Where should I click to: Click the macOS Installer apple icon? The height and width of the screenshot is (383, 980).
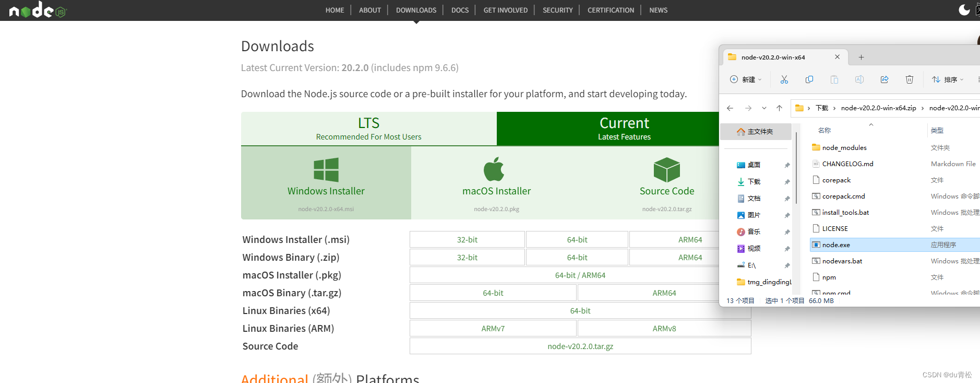(x=494, y=169)
